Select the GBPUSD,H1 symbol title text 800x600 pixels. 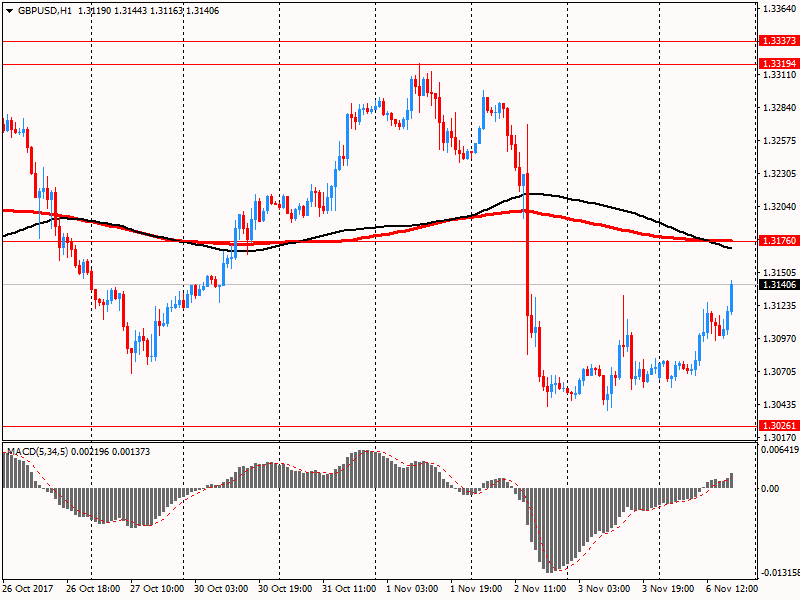tap(45, 11)
